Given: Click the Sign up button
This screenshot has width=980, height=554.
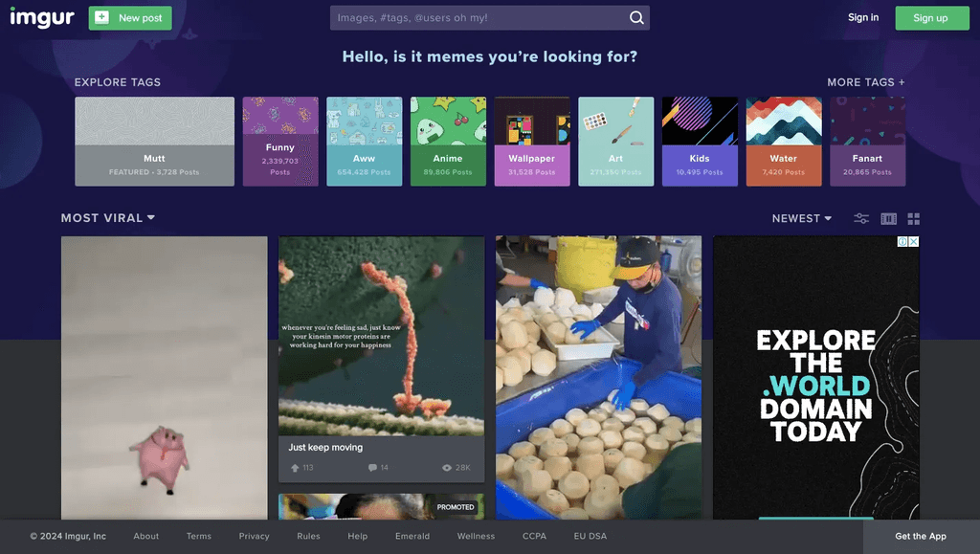Looking at the screenshot, I should (930, 17).
